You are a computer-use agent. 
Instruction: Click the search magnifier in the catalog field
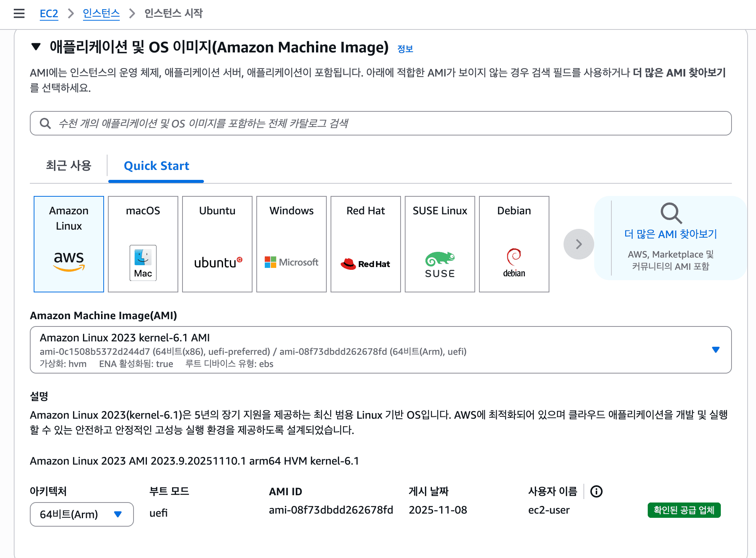click(45, 123)
